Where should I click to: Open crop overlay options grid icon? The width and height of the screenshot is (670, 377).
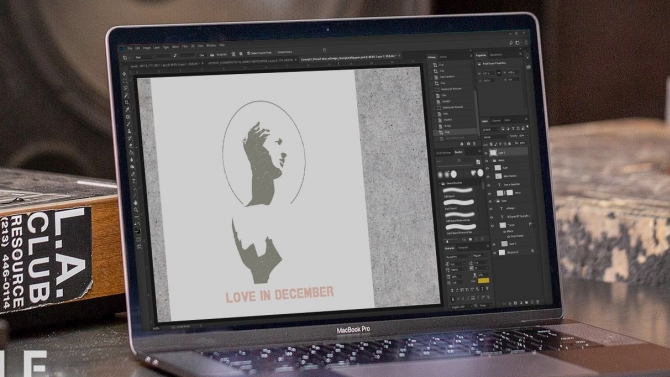233,54
